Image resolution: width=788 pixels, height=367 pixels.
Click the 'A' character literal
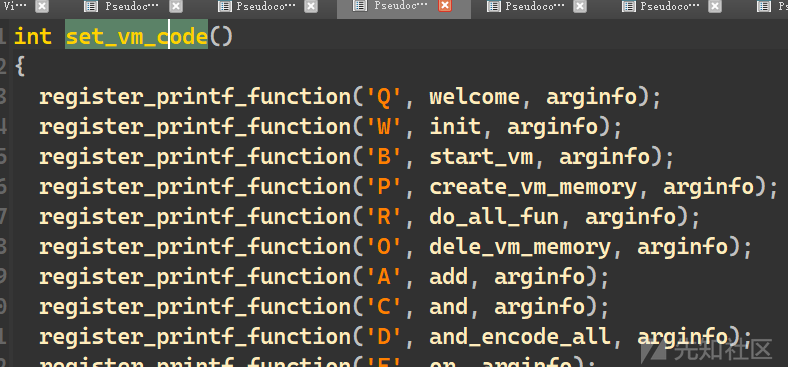tap(384, 277)
